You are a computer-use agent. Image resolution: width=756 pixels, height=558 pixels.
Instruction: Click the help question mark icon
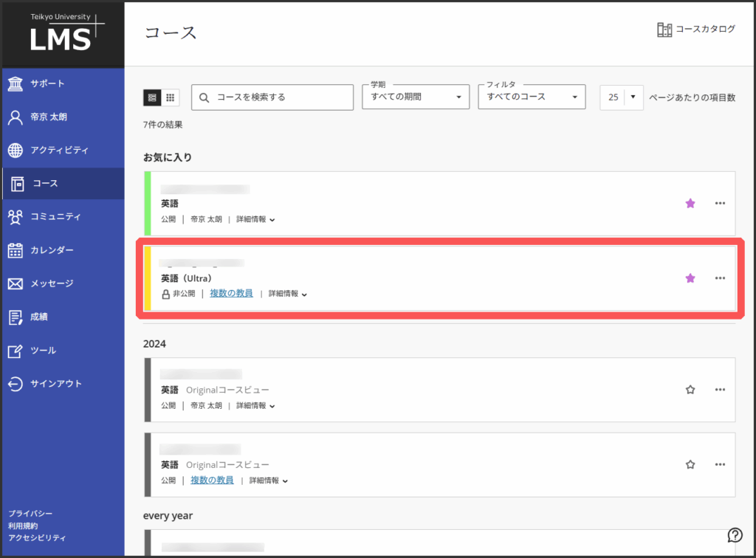pos(735,535)
